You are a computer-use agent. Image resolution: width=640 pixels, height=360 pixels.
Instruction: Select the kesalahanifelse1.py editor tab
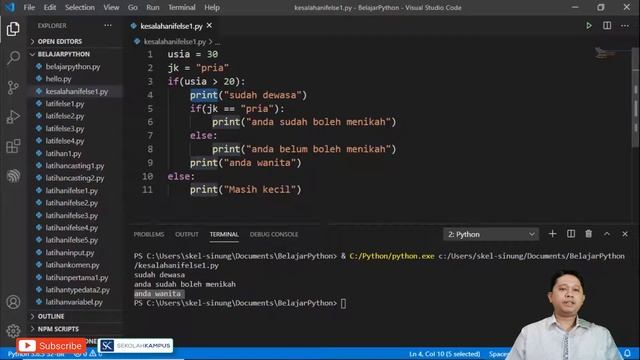tap(171, 26)
